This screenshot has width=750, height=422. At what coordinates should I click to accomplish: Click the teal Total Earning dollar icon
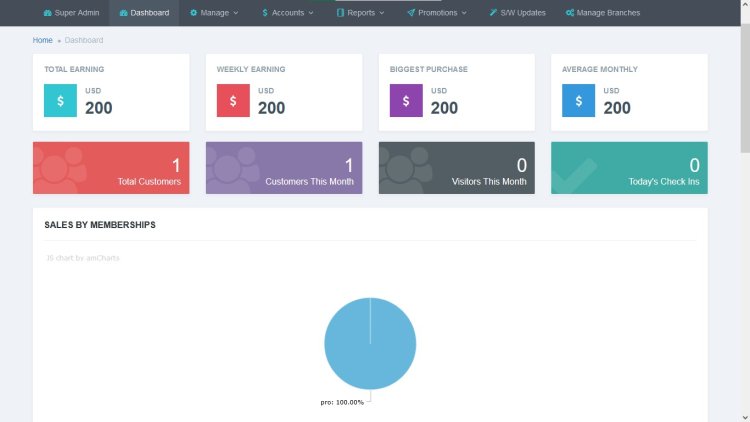60,100
